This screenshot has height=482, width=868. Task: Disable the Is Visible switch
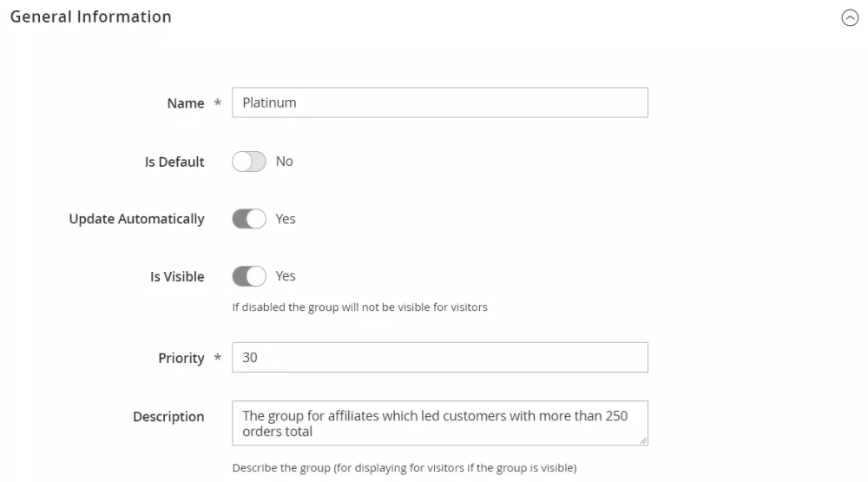point(248,276)
